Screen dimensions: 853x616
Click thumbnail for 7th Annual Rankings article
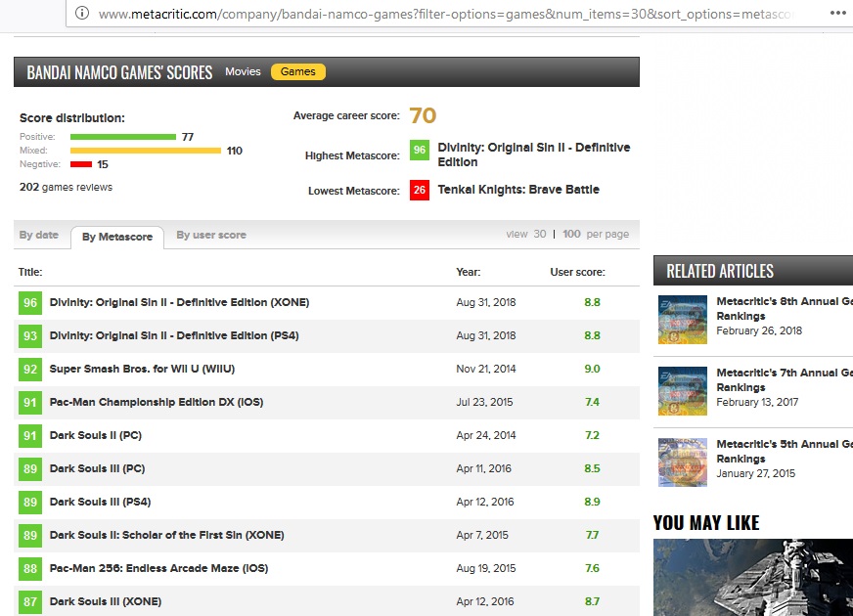coord(683,391)
